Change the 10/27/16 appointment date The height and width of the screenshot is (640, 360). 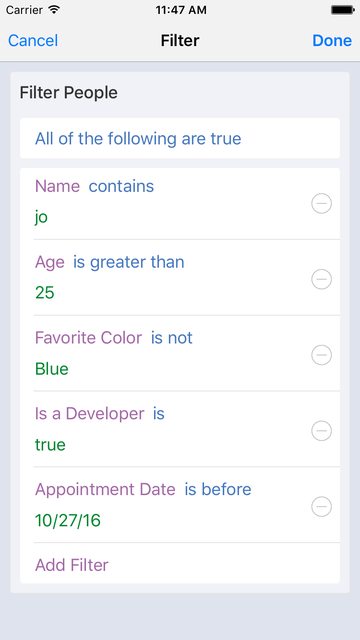pyautogui.click(x=68, y=520)
